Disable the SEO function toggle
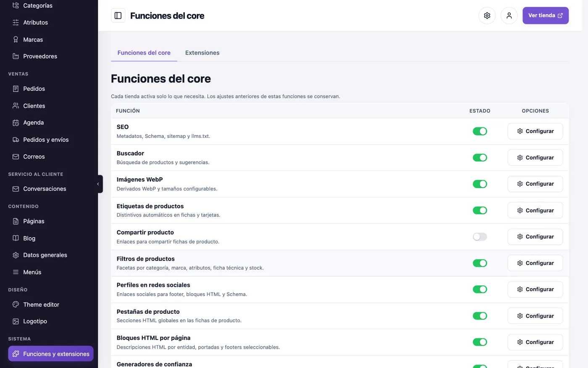 pos(480,131)
